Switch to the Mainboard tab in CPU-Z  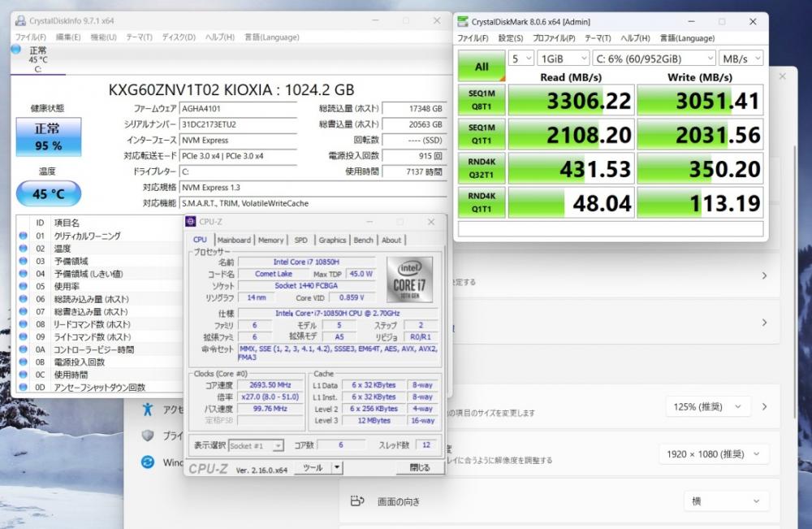234,240
